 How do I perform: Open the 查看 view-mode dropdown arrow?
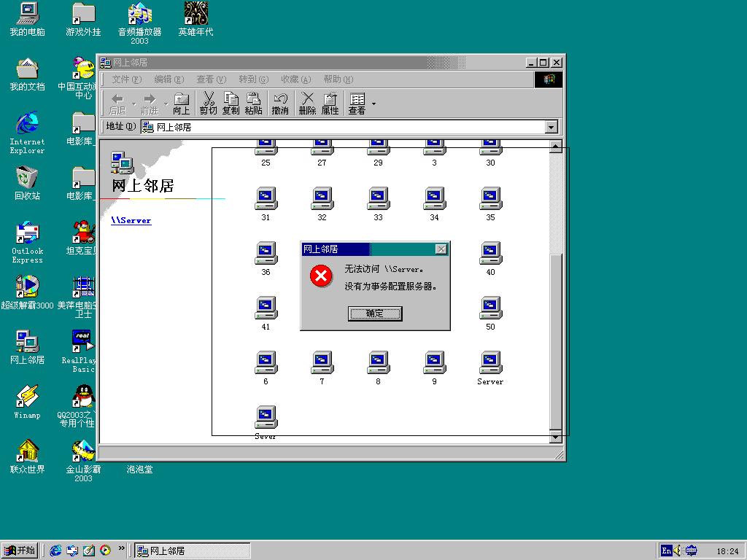(373, 104)
